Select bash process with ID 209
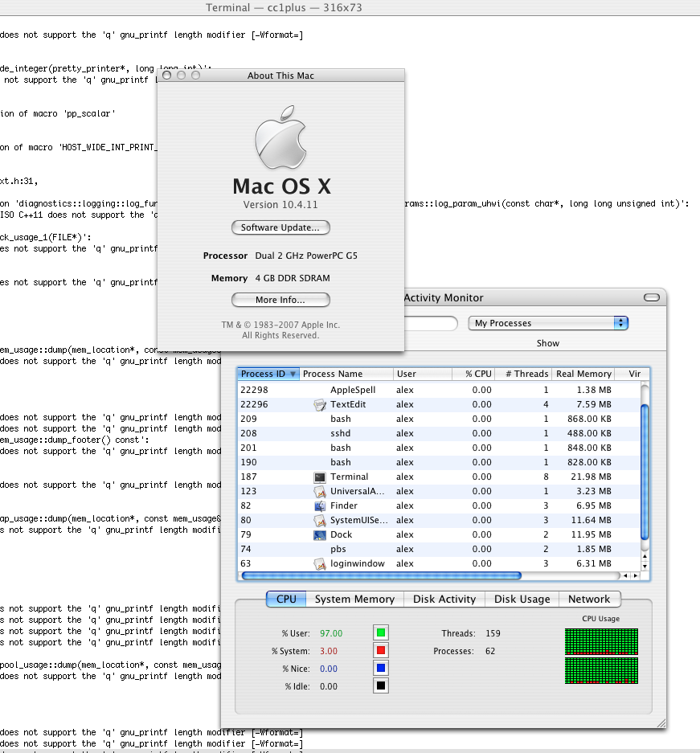This screenshot has width=700, height=753. tap(440, 419)
